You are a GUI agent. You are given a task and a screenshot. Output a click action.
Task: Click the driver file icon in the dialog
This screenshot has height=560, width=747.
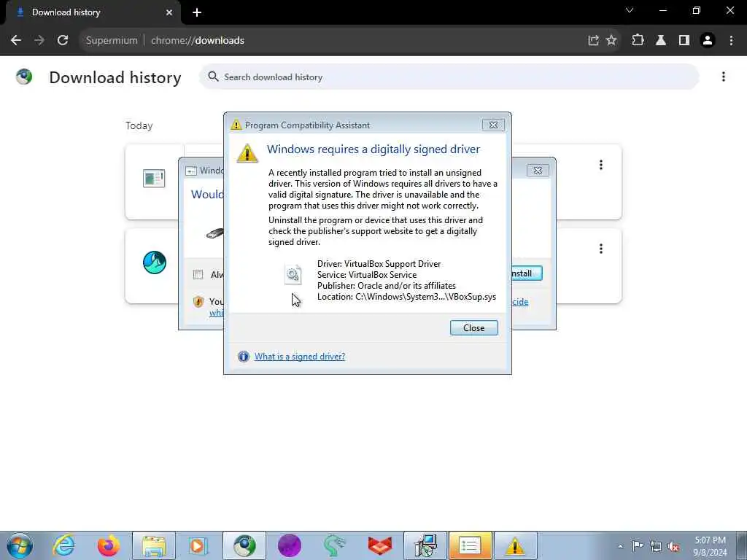tap(293, 274)
